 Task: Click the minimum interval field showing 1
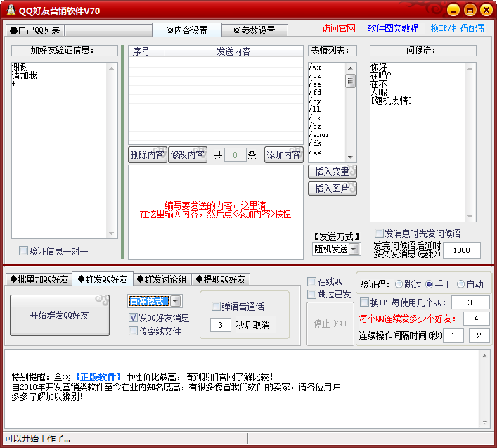point(453,335)
